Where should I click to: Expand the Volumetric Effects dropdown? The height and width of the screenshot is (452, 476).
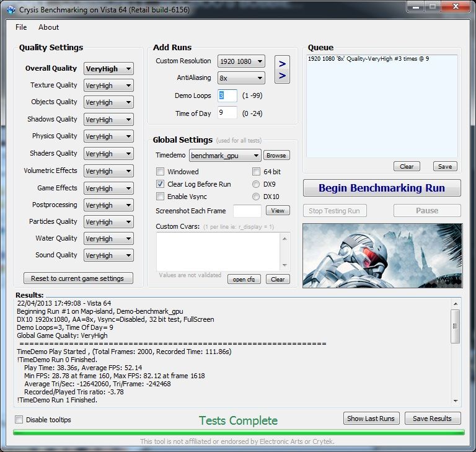[108, 171]
